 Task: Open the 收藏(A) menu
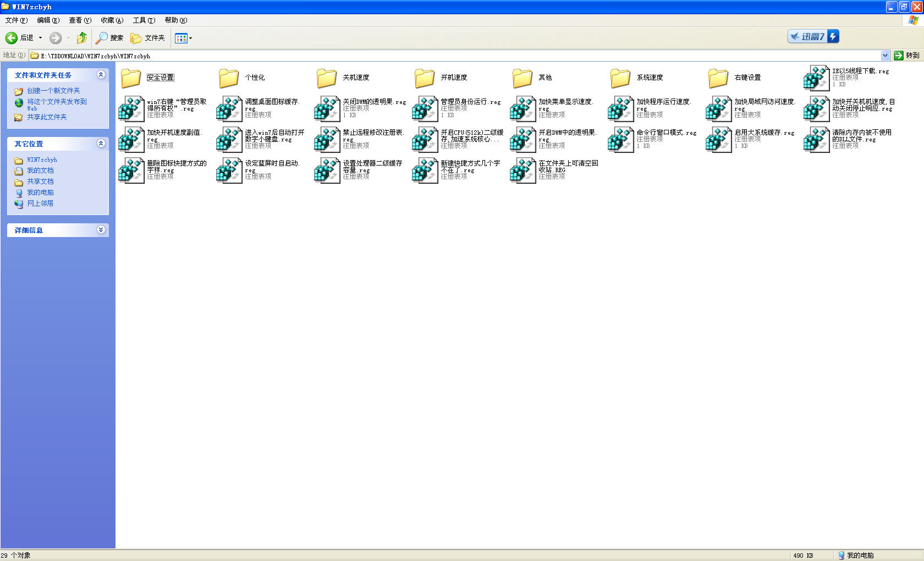[x=112, y=20]
